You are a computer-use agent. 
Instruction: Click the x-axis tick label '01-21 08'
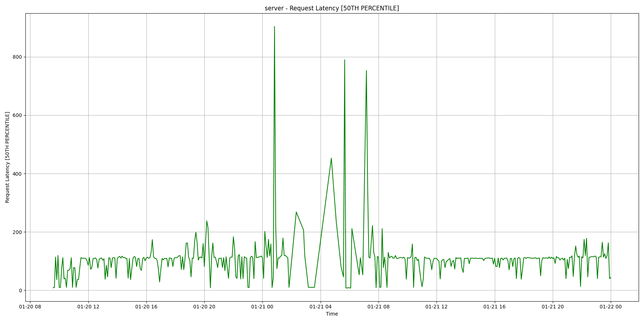379,307
